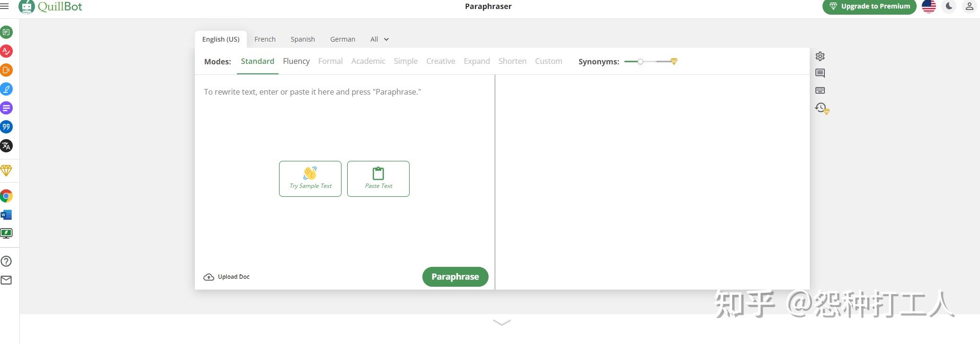Viewport: 980px width, 344px height.
Task: Switch to the French tab
Action: pyautogui.click(x=265, y=39)
